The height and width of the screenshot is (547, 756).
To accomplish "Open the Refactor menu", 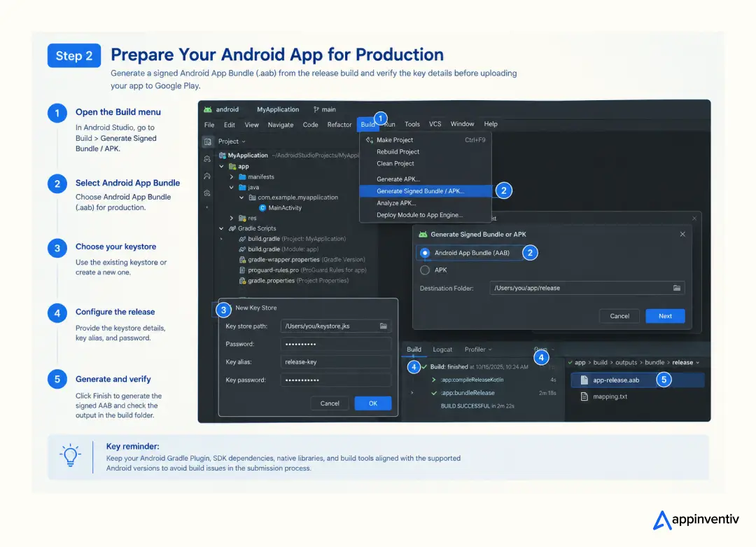I will point(339,125).
